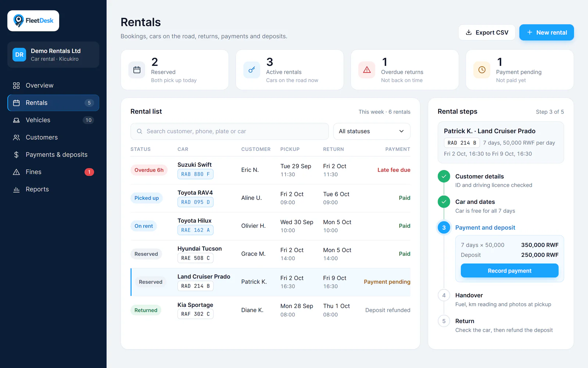Viewport: 588px width, 368px height.
Task: Click the Vehicles count badge 10
Action: [89, 120]
